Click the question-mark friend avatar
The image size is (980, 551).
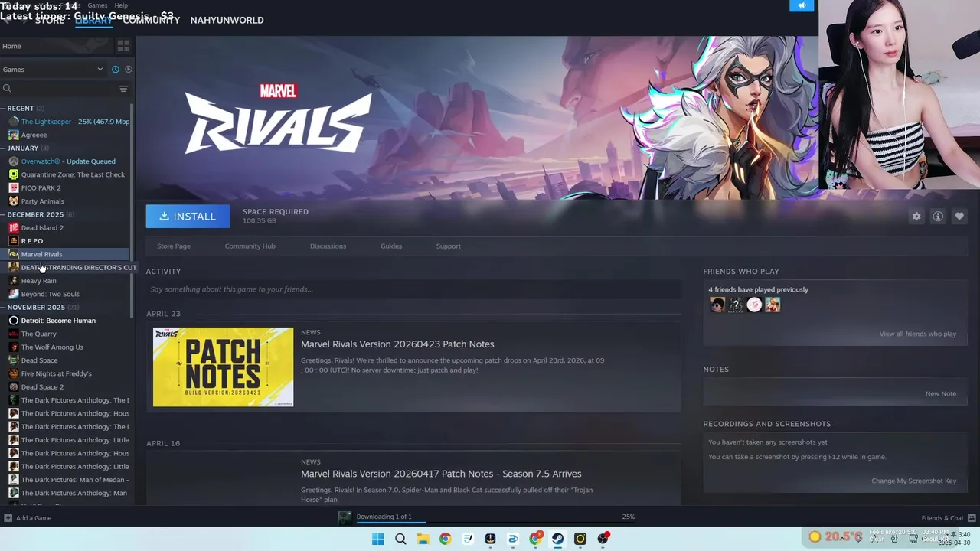(x=735, y=305)
